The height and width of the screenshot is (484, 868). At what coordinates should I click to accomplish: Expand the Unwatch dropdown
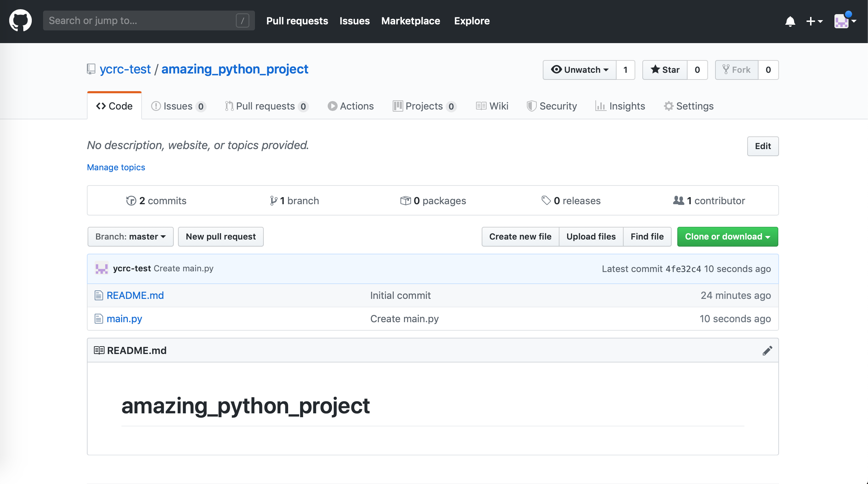tap(579, 70)
